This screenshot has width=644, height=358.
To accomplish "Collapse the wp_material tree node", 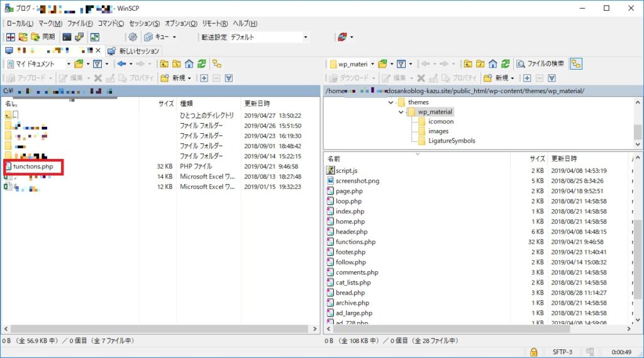I will click(401, 112).
